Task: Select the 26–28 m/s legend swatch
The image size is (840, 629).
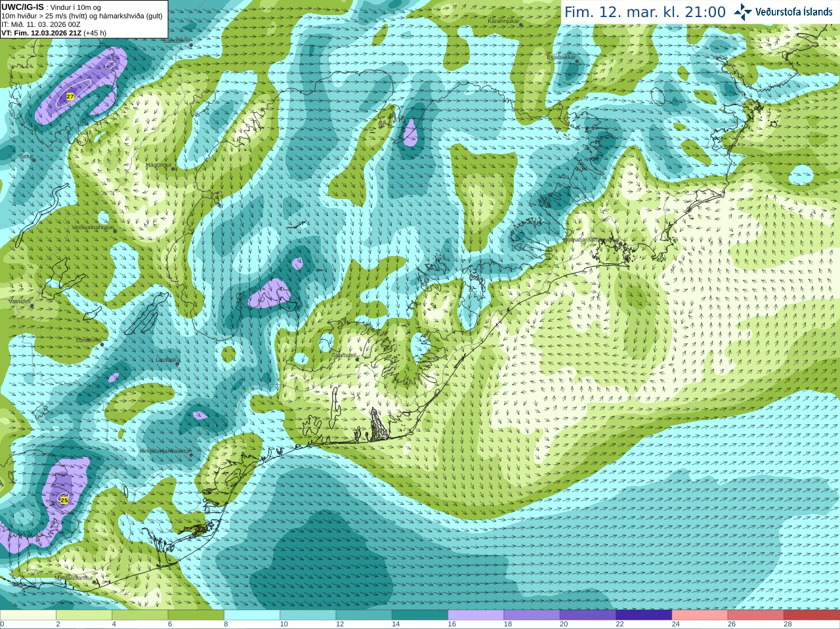Action: [756, 615]
